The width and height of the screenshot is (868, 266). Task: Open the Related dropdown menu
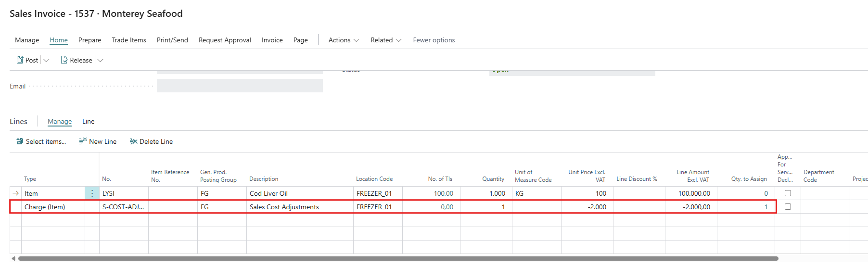click(x=386, y=40)
